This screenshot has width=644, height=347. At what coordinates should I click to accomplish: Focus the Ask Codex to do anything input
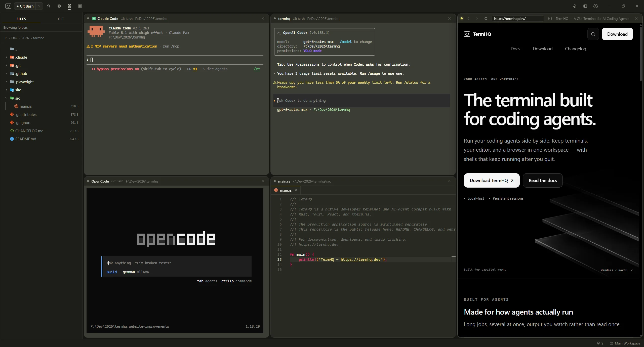[x=362, y=101]
